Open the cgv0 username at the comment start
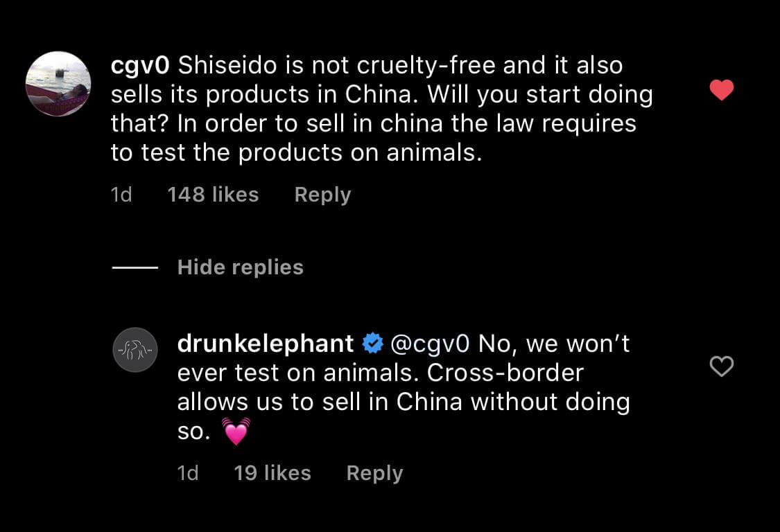Screen dimensions: 780x532 [x=139, y=66]
